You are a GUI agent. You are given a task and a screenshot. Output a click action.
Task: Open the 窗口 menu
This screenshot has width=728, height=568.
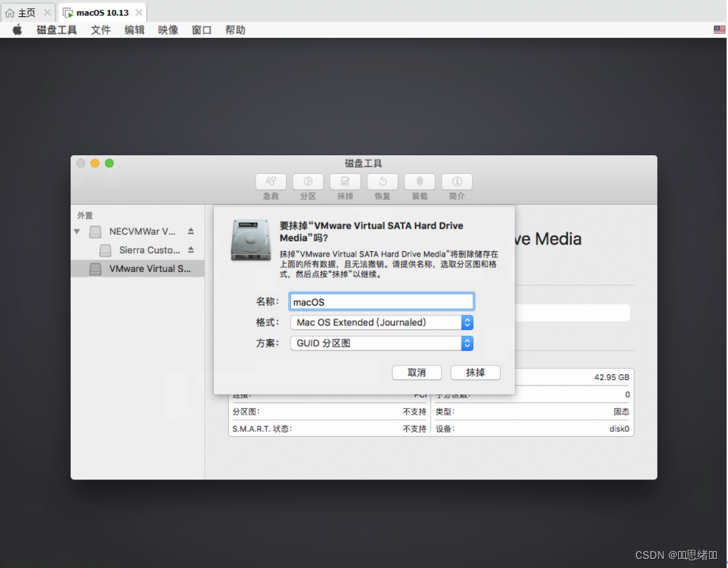201,30
